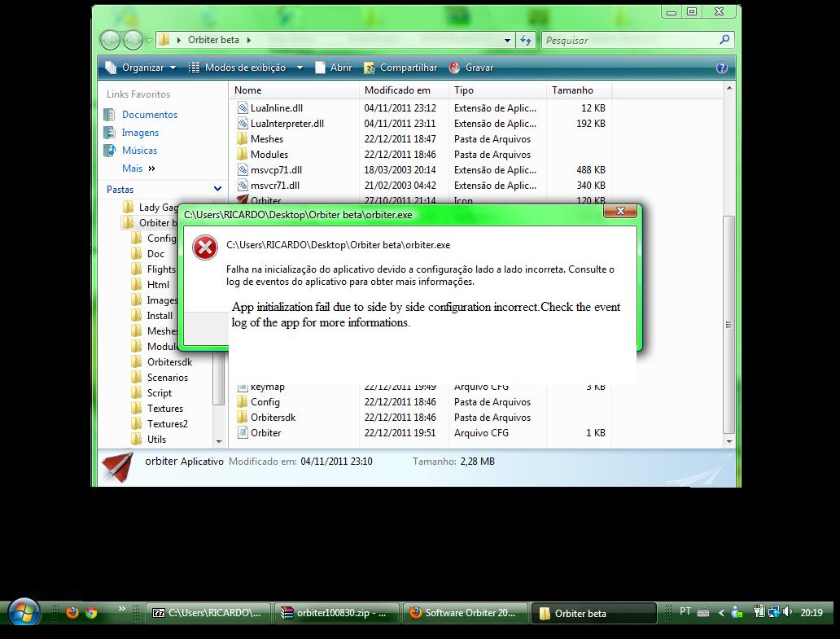Click the Back navigation arrow in Explorer
The width and height of the screenshot is (840, 639).
[x=110, y=40]
